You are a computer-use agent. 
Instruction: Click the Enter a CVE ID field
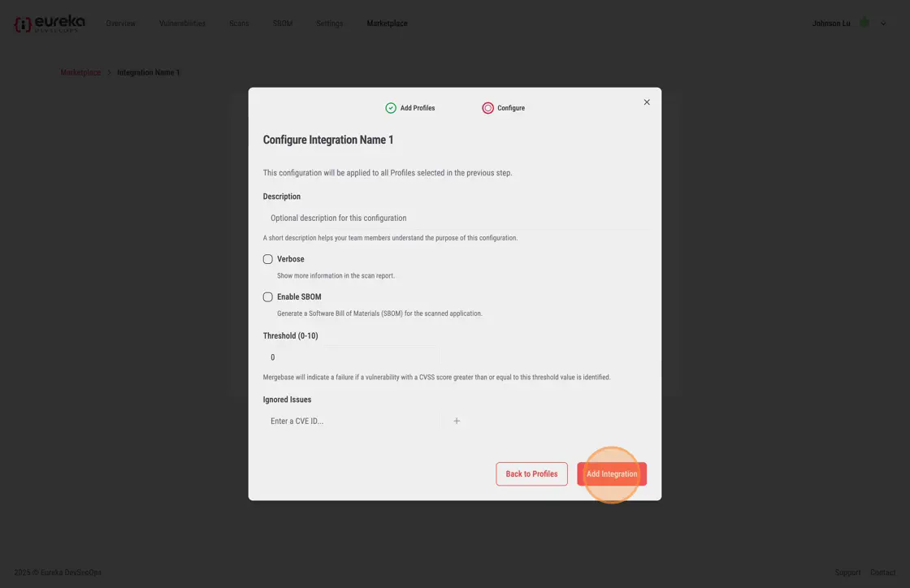352,421
